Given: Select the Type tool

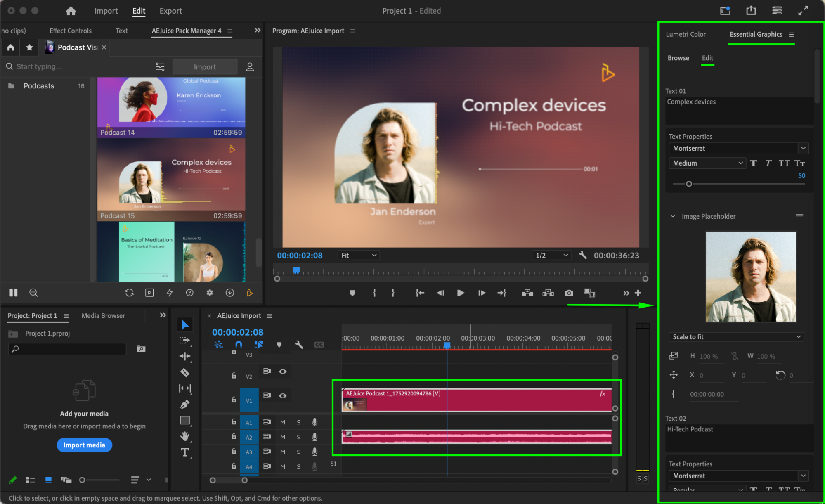Looking at the screenshot, I should (185, 453).
